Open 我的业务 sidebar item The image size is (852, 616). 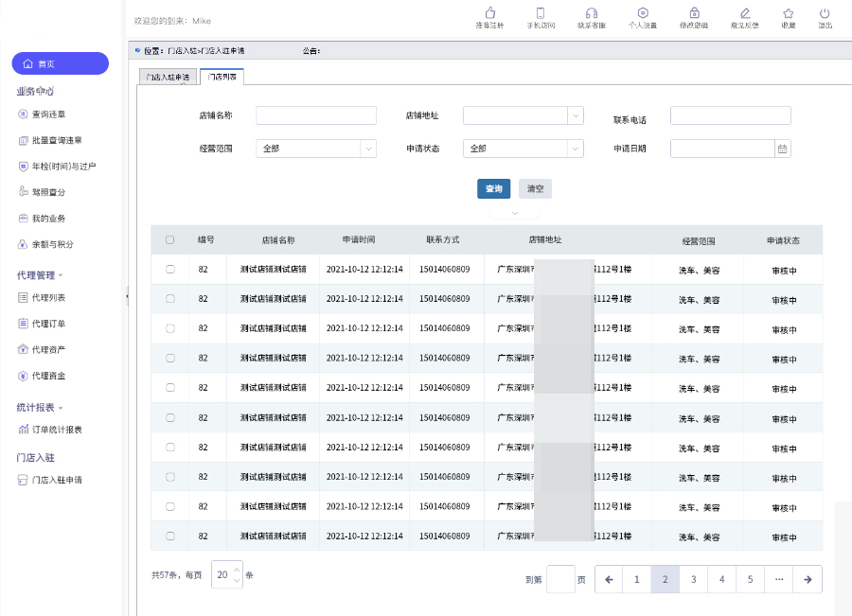click(42, 219)
